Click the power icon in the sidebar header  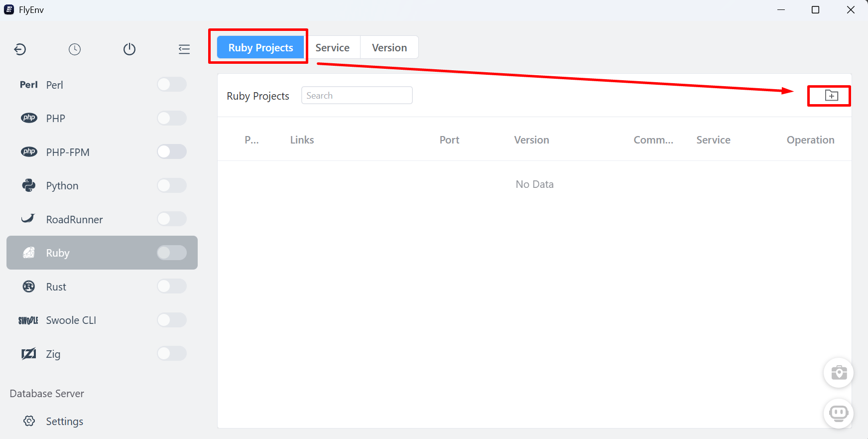(x=129, y=49)
